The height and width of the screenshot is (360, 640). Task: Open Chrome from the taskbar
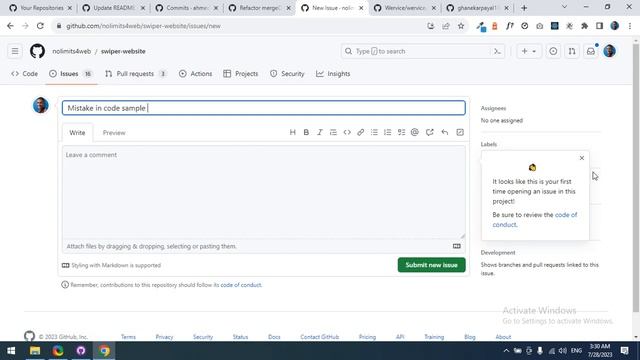104,351
